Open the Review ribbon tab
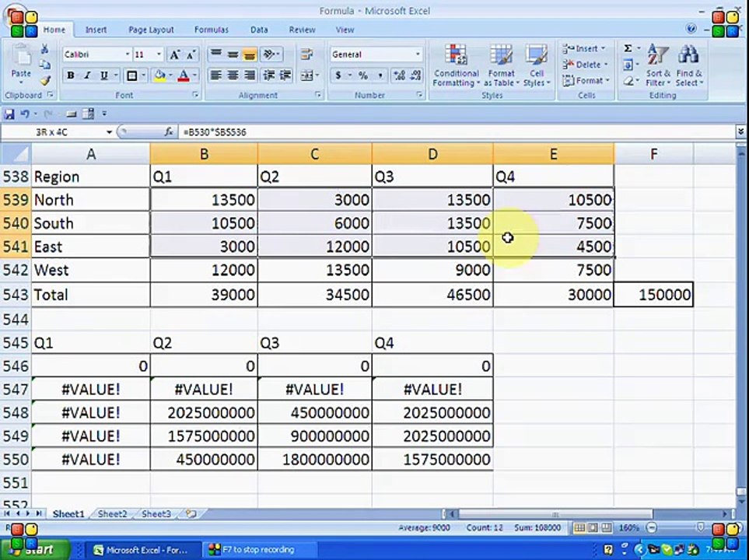The width and height of the screenshot is (749, 560). pos(302,30)
